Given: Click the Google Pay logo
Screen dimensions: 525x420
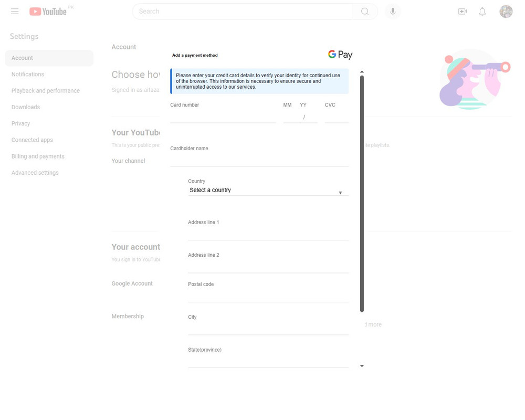Looking at the screenshot, I should (x=340, y=54).
